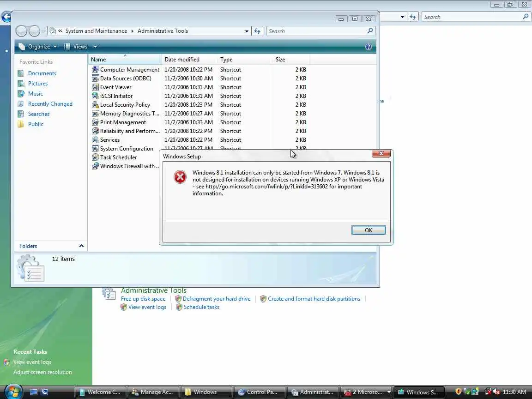
Task: Switch to the Windows folder taskbar button
Action: point(206,392)
